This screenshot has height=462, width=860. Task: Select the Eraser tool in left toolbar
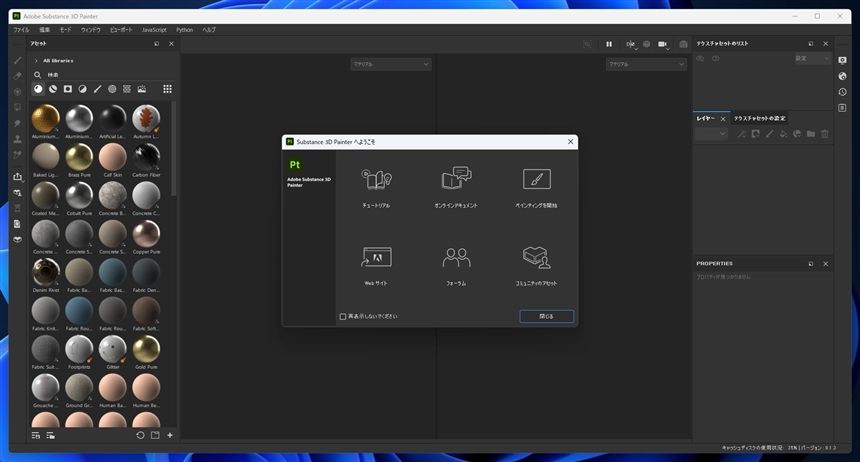pos(18,76)
